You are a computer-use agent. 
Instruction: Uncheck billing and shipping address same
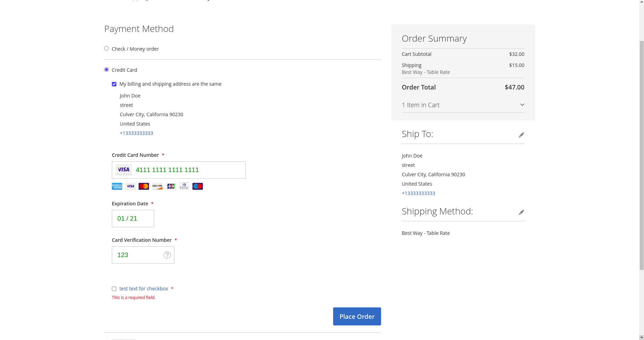pyautogui.click(x=114, y=84)
